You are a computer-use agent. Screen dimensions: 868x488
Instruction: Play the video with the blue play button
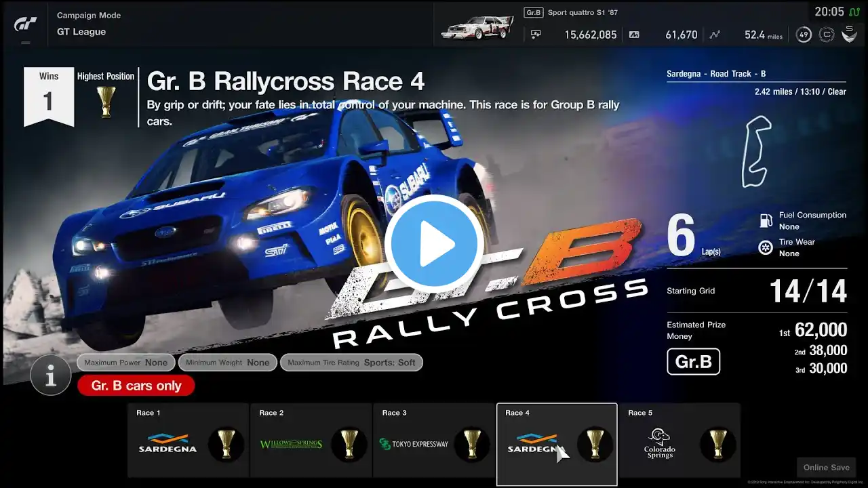click(434, 244)
